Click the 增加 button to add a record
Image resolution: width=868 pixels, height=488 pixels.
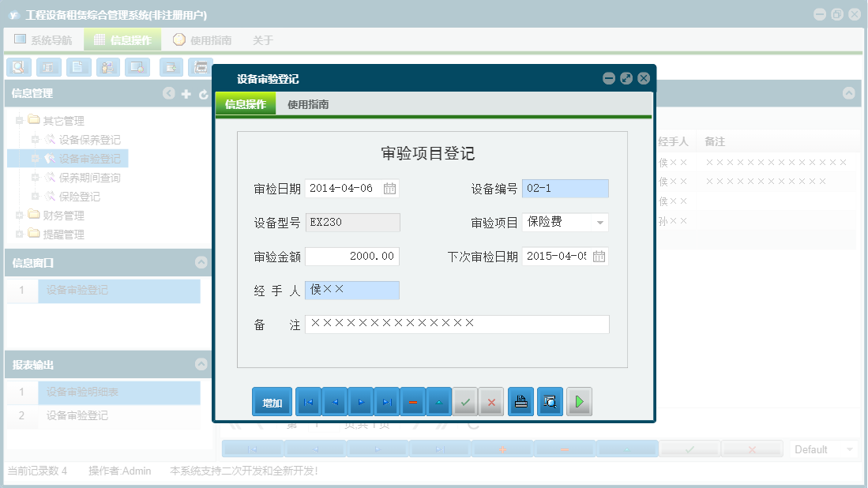click(x=271, y=401)
